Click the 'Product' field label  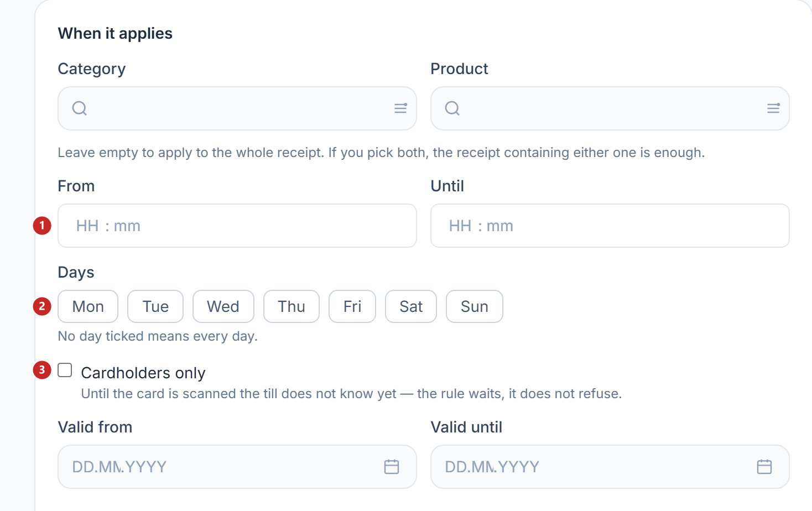click(x=460, y=69)
